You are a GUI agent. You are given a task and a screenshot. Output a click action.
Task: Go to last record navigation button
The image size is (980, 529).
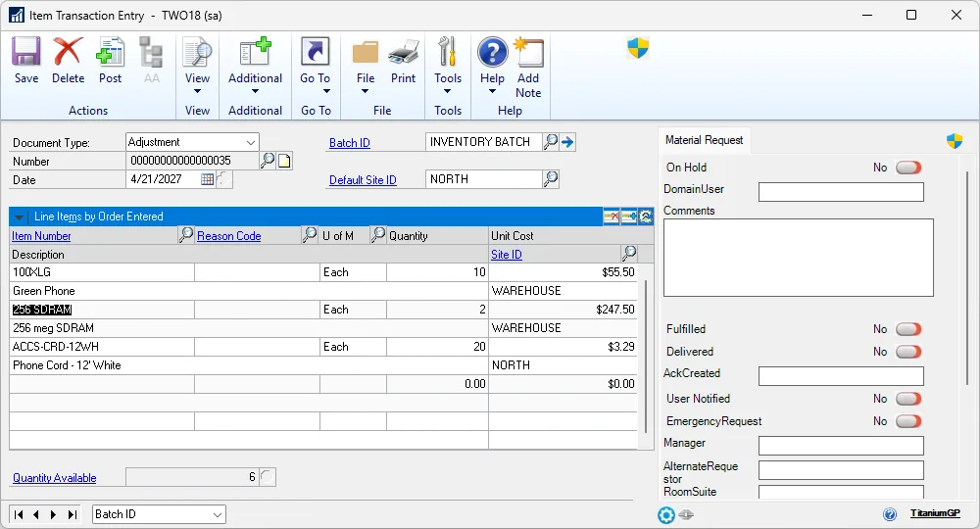pos(73,514)
